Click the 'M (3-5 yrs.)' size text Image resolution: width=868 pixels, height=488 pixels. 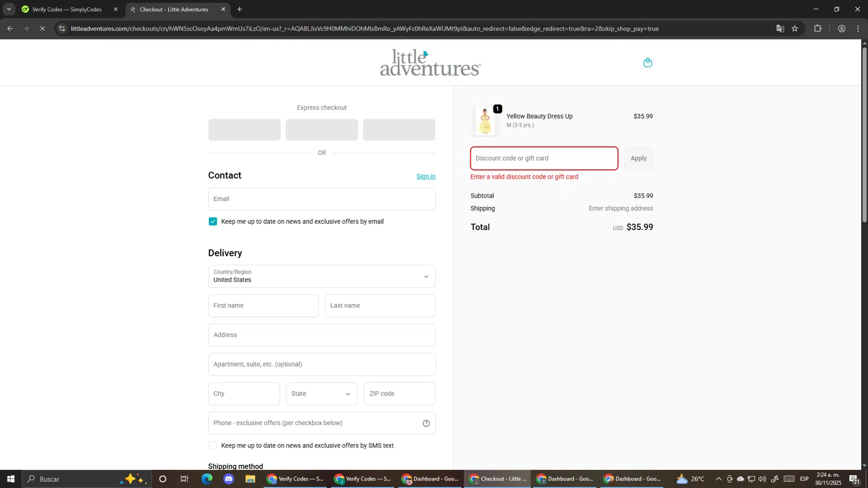pyautogui.click(x=520, y=125)
